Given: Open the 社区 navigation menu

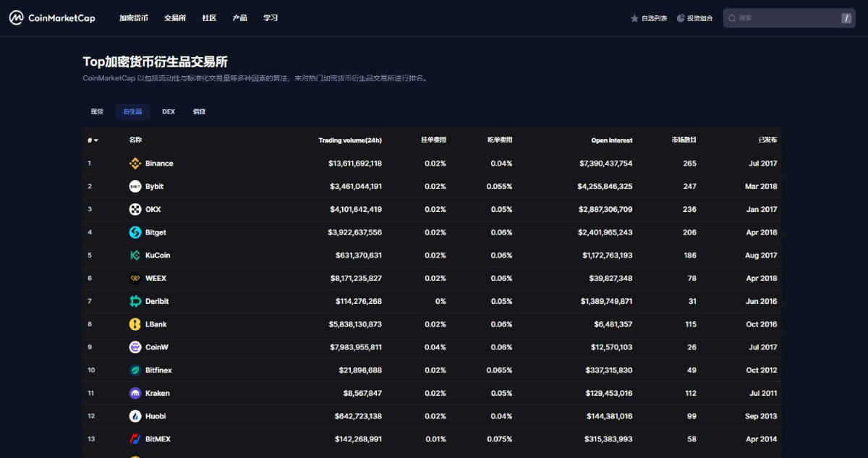Looking at the screenshot, I should point(209,18).
